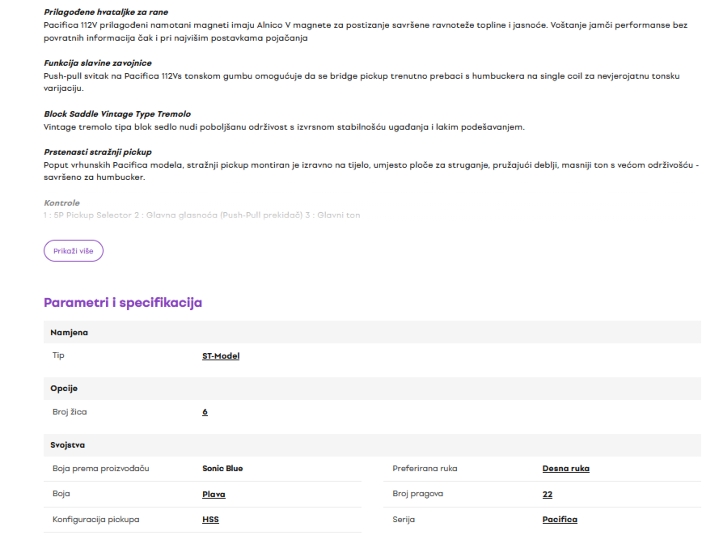Click the Boja prema proizvođaču label
This screenshot has height=540, width=719.
click(101, 468)
